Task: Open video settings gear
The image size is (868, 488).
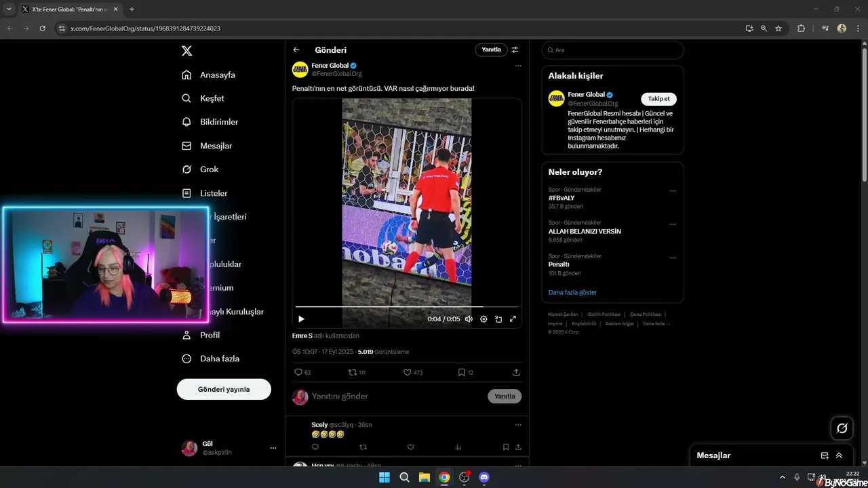Action: tap(484, 319)
